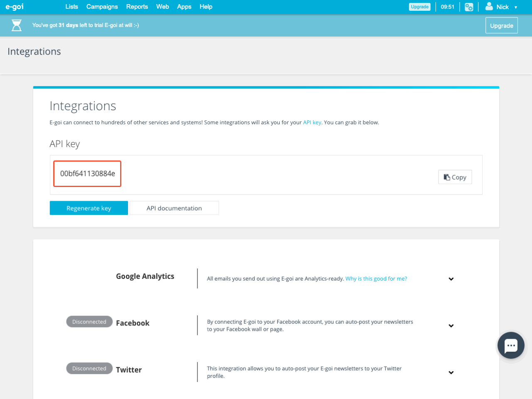
Task: Open API documentation
Action: coord(174,208)
